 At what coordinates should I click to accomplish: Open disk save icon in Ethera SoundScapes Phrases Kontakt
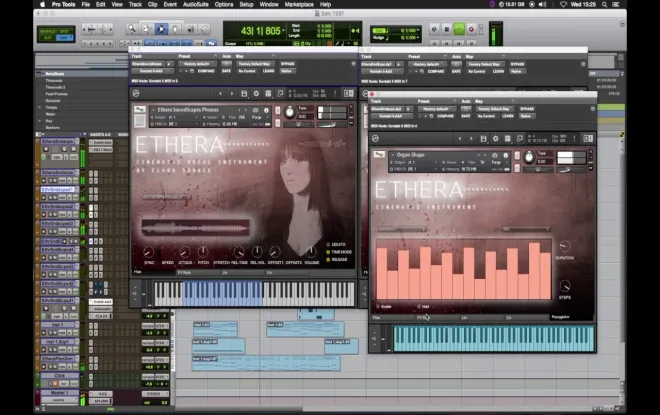(x=244, y=93)
